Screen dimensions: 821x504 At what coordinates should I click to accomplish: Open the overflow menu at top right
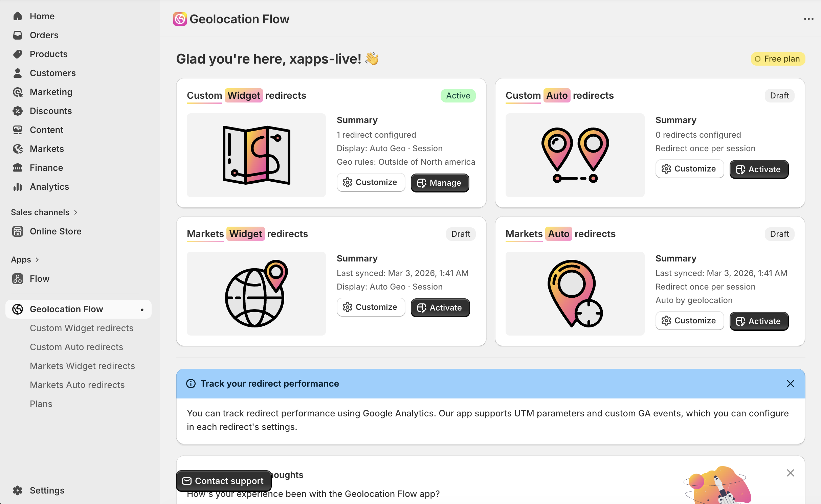[x=808, y=19]
